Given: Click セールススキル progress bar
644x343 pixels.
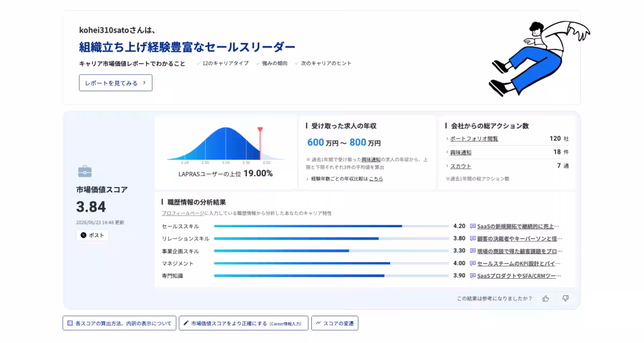Looking at the screenshot, I should [x=331, y=226].
